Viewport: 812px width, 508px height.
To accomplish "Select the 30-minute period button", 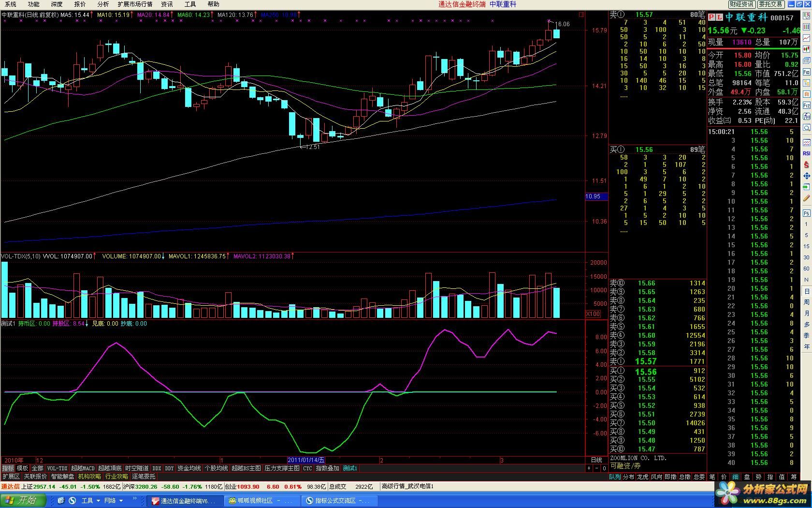I will pyautogui.click(x=806, y=257).
